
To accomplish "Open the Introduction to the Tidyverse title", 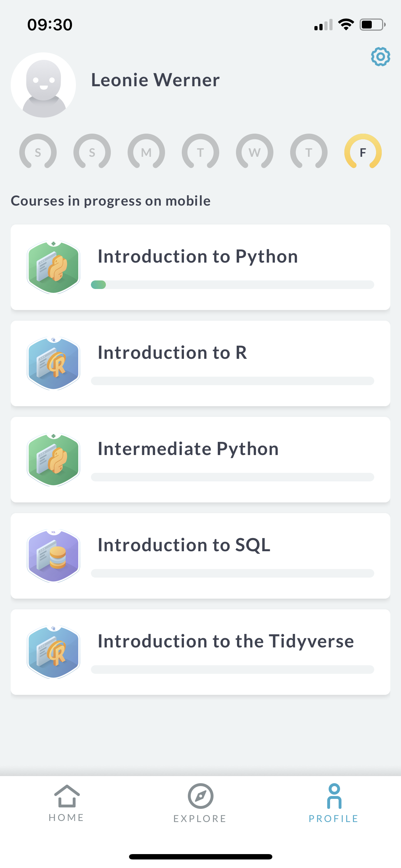I will [x=226, y=641].
